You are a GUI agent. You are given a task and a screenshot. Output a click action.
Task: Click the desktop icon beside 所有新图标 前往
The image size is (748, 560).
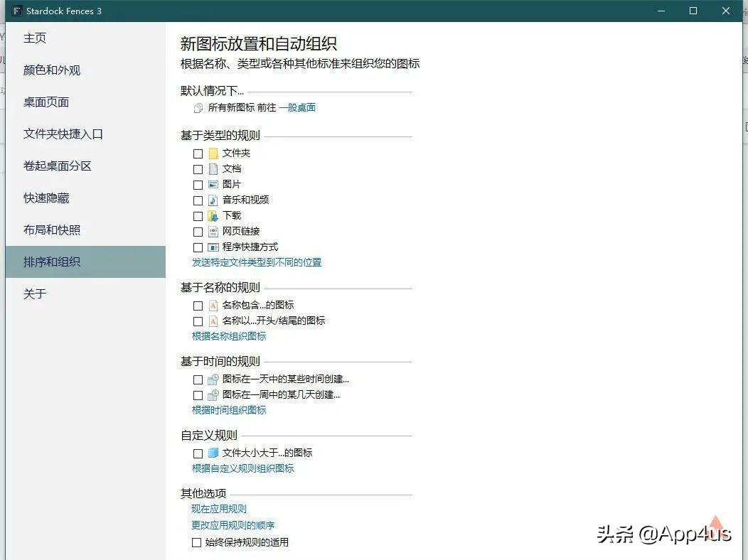[198, 107]
